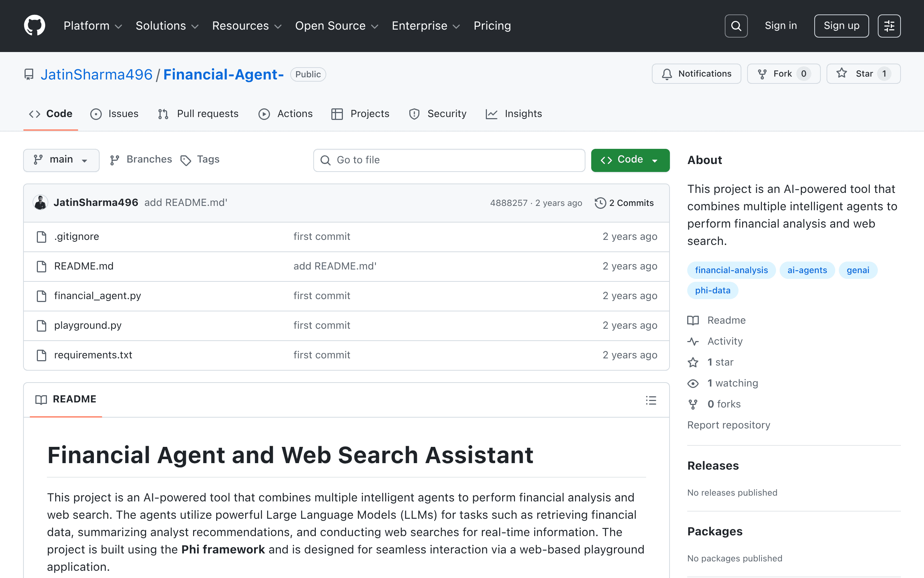This screenshot has height=578, width=924.
Task: Open the Actions tab
Action: [286, 114]
